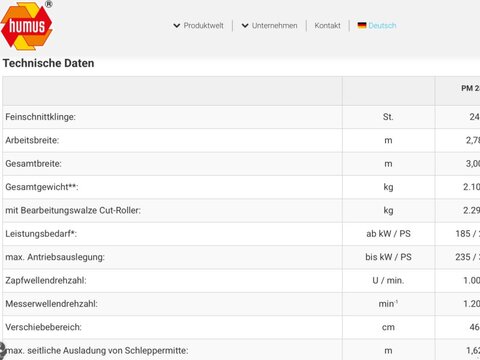Expand the Unternehmen chevron arrow
This screenshot has height=360, width=480.
coord(245,26)
